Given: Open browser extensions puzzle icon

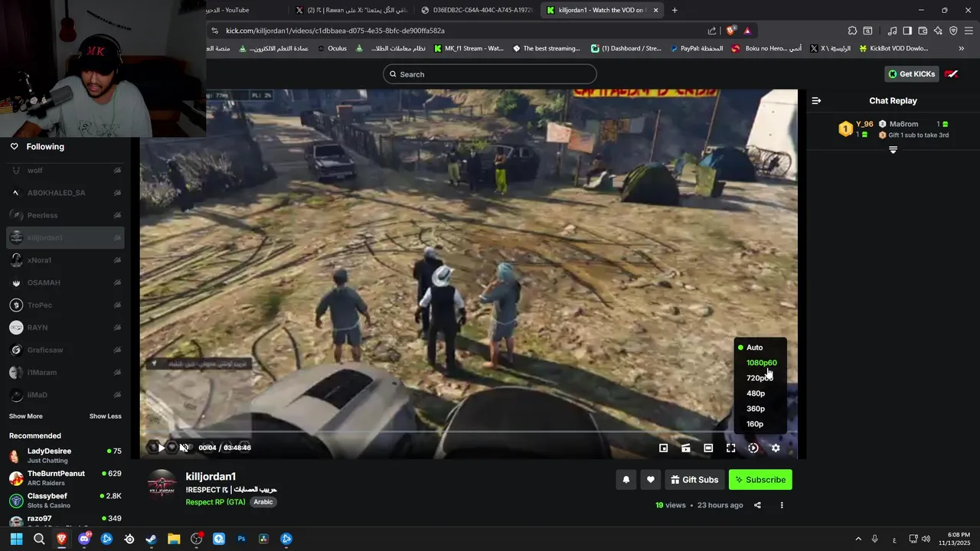Looking at the screenshot, I should tap(852, 31).
